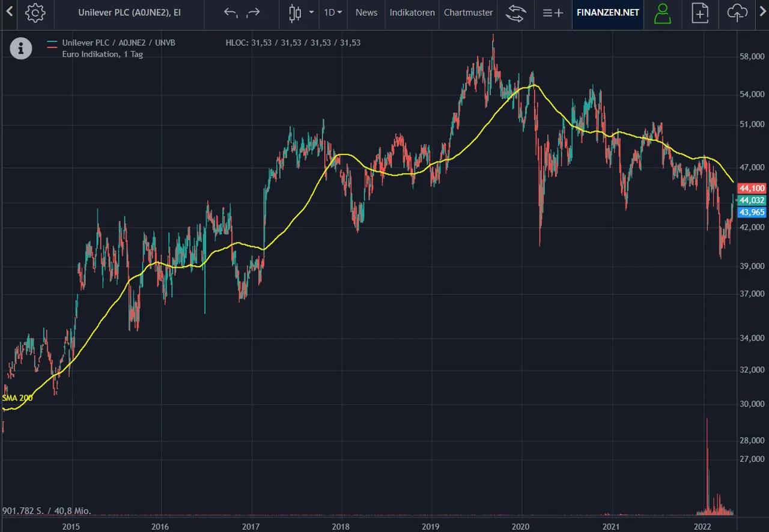
Task: Click the 54,000 price axis label
Action: [752, 94]
